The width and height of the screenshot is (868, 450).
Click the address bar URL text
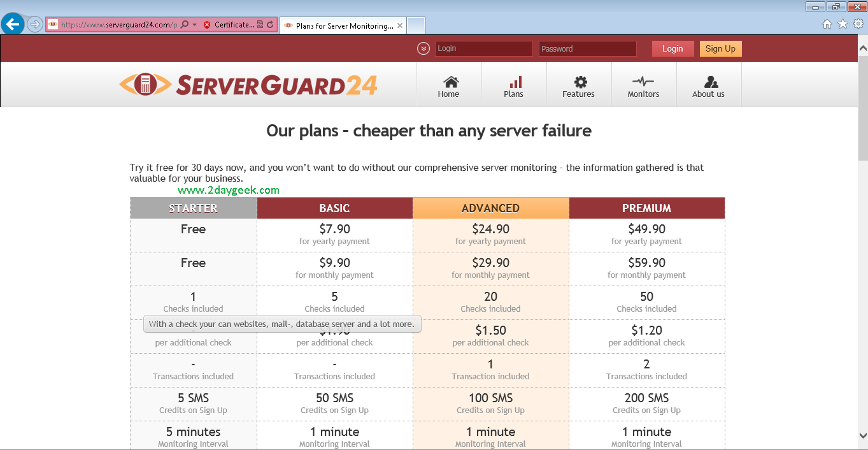(118, 25)
